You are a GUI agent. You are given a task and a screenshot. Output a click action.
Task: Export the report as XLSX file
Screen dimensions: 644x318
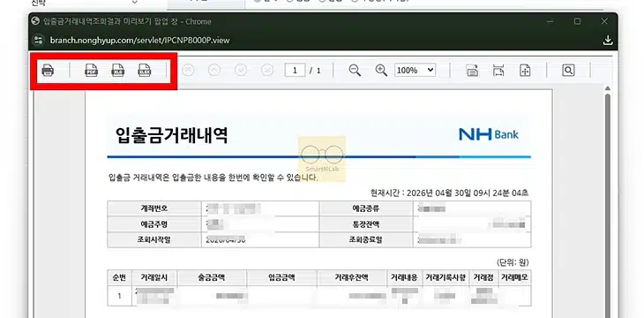click(145, 71)
